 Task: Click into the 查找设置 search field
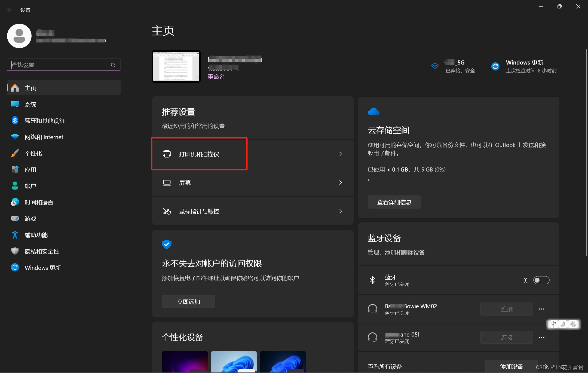(x=60, y=65)
